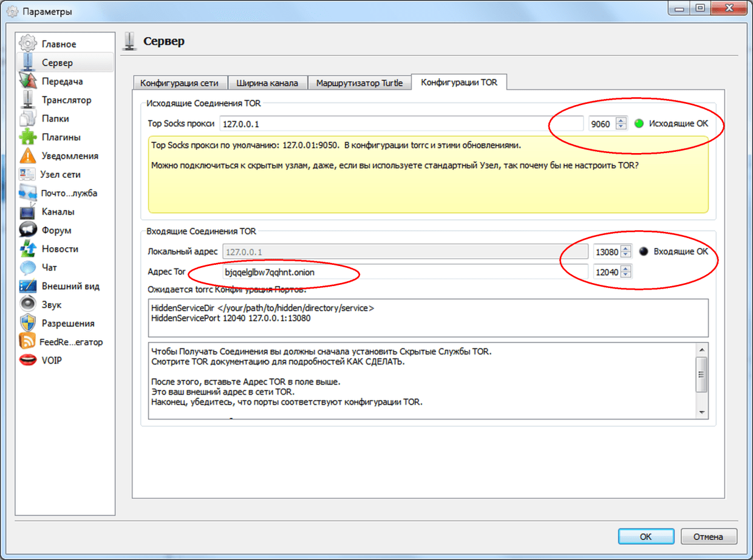Click the Отмена button
753x560 pixels.
[x=708, y=536]
